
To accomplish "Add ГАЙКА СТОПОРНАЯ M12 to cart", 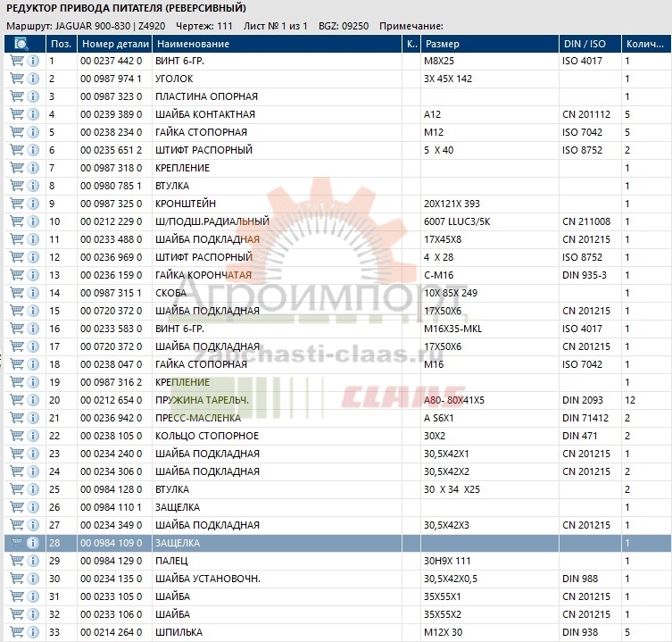I will click(17, 132).
